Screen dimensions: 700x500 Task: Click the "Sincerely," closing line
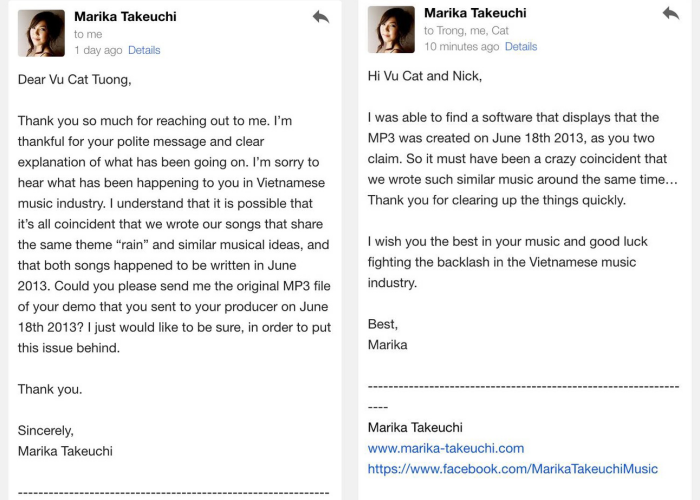[x=46, y=430]
